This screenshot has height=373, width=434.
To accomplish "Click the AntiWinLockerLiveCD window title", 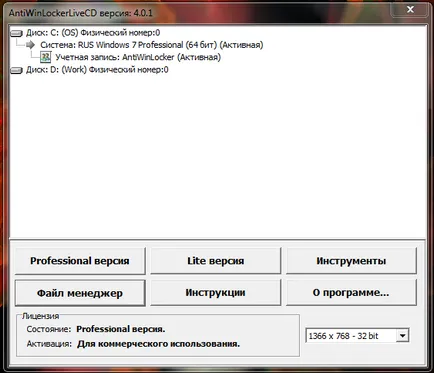I will click(x=80, y=13).
